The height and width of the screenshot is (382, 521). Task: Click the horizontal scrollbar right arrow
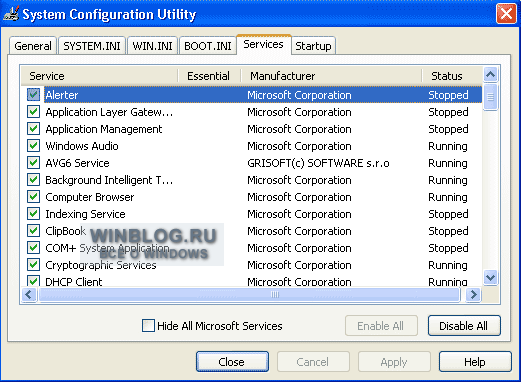click(x=473, y=295)
